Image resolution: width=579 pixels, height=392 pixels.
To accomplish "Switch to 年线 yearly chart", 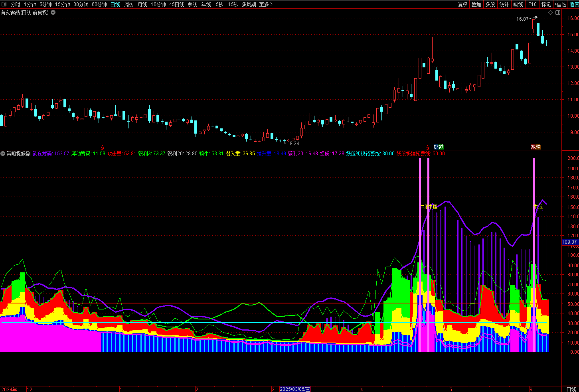I will pyautogui.click(x=206, y=4).
